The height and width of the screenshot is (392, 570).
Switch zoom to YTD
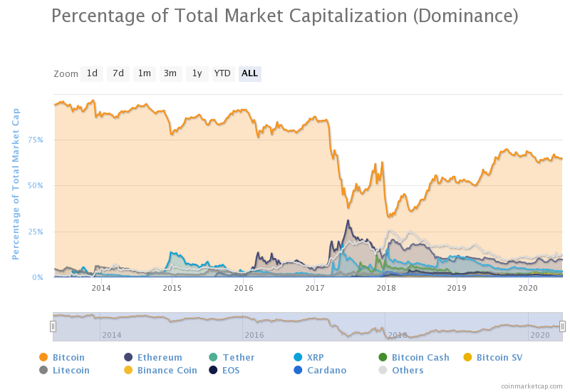(x=223, y=74)
